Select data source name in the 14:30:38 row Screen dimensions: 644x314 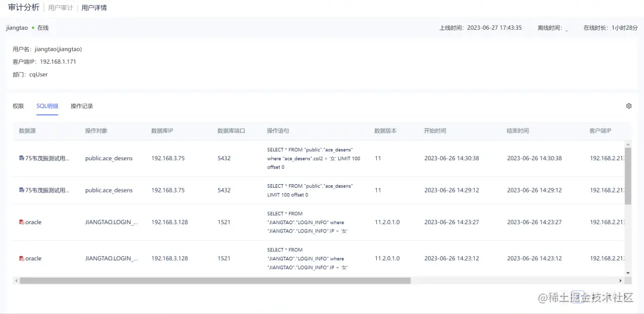[x=48, y=158]
